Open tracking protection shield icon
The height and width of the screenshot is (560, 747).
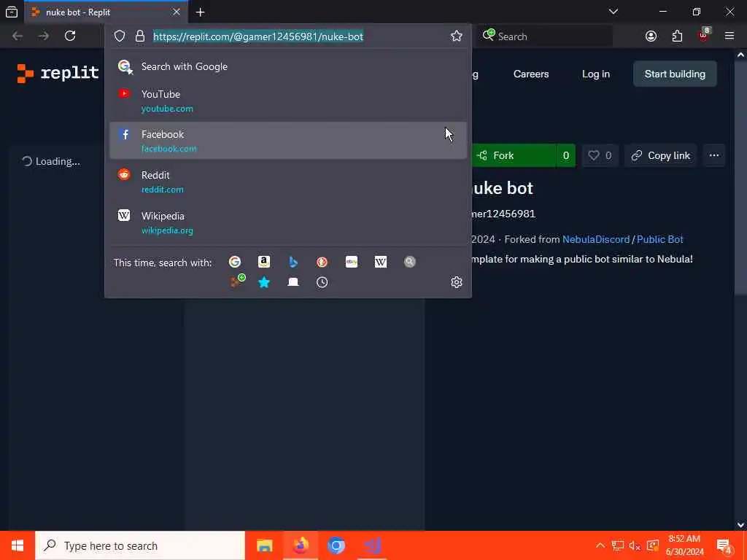click(120, 36)
